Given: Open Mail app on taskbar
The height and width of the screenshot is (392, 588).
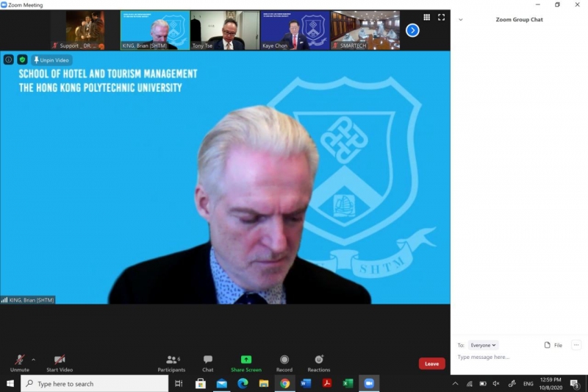Looking at the screenshot, I should [x=222, y=383].
